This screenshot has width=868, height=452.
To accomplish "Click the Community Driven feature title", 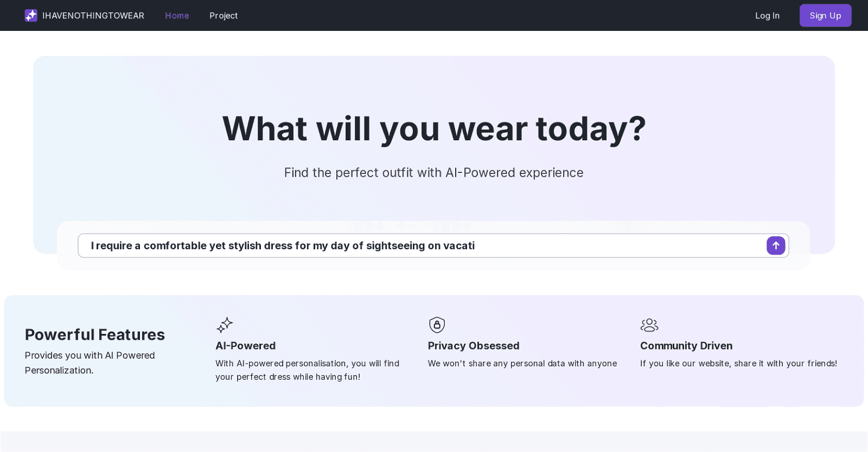I will click(686, 346).
